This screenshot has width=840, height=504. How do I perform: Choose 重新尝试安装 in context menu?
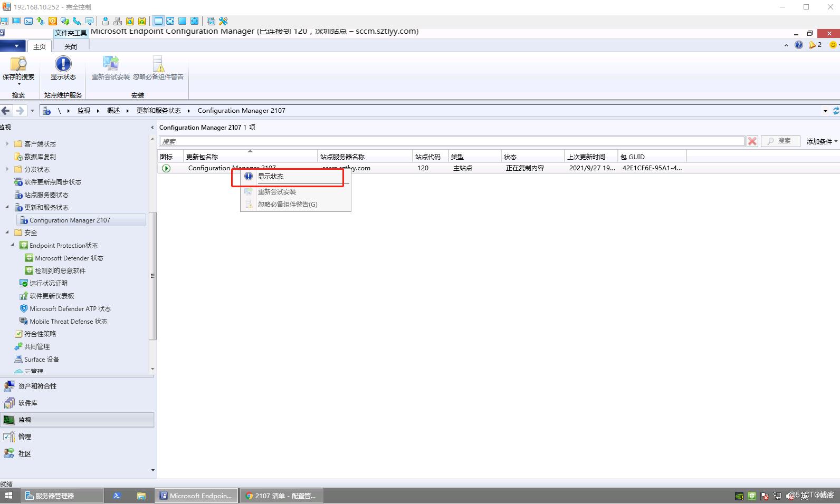click(295, 192)
